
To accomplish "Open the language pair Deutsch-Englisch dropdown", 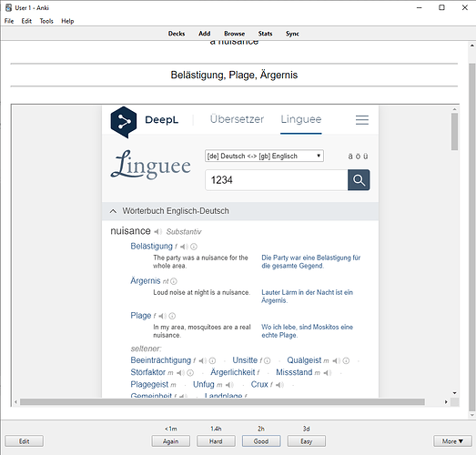I will (x=264, y=156).
